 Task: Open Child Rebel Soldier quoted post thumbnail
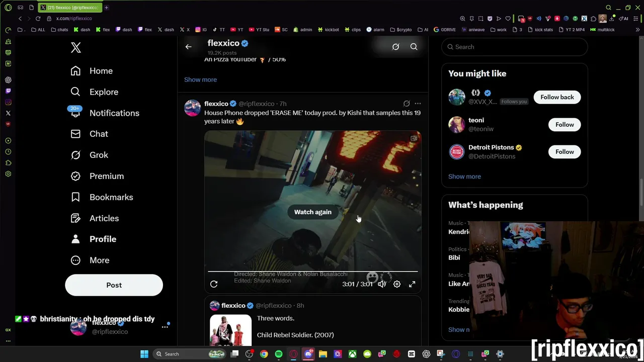click(230, 330)
